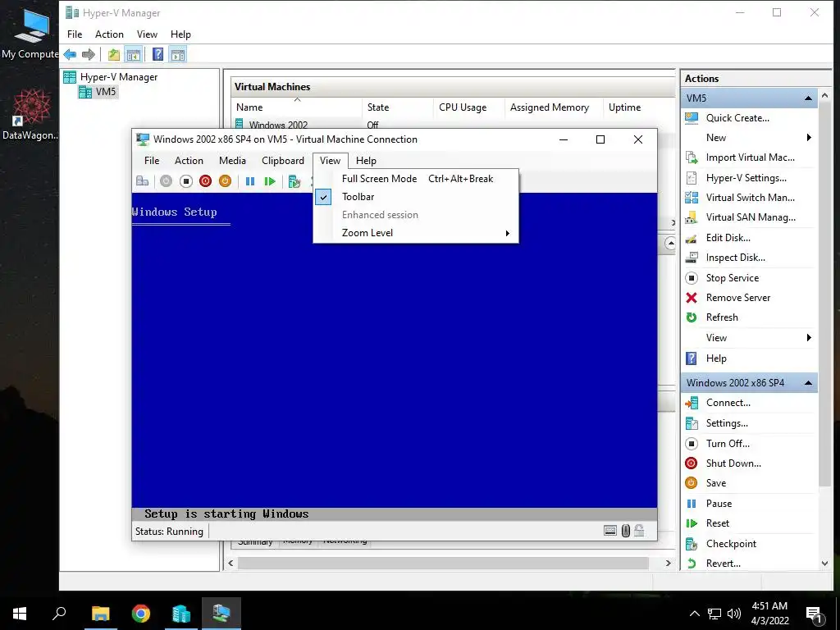
Task: Open the File menu in VM Connection window
Action: [x=152, y=161]
